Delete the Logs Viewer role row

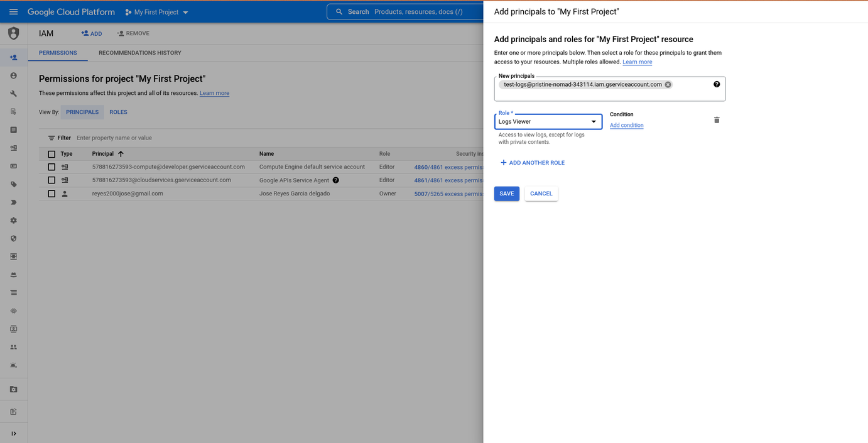pyautogui.click(x=717, y=120)
